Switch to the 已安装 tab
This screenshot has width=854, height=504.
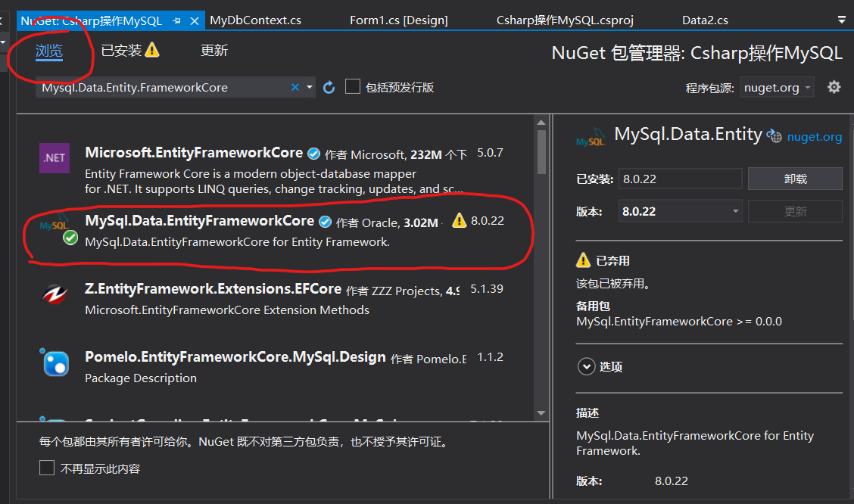[121, 49]
